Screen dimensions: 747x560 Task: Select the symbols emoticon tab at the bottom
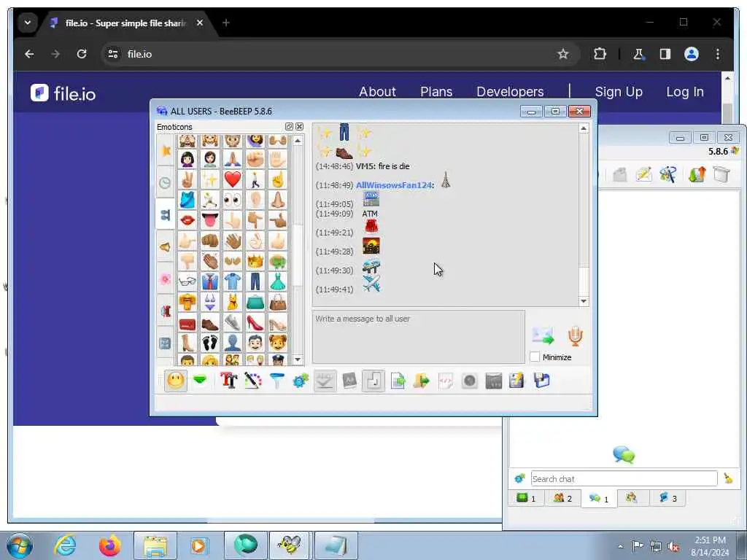[166, 343]
